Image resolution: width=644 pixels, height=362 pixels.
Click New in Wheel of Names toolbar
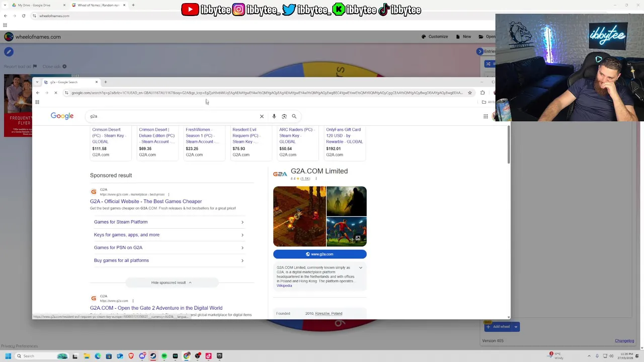(463, 37)
